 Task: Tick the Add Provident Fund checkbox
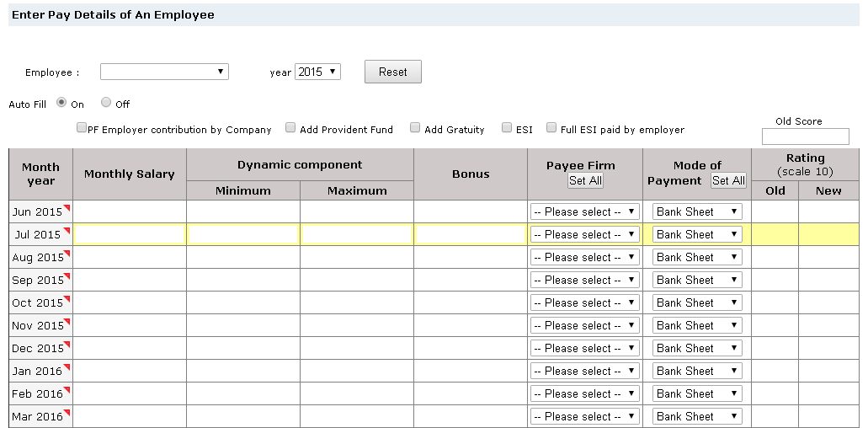(290, 128)
